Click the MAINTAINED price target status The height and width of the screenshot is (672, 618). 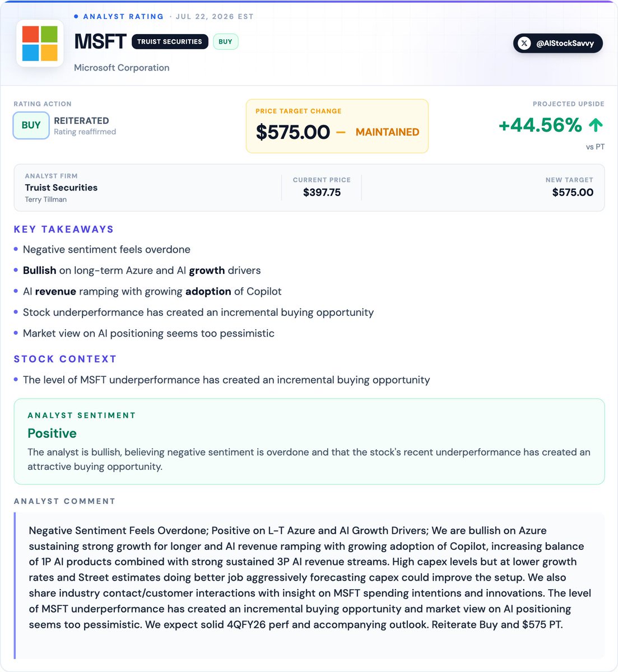[x=387, y=132]
